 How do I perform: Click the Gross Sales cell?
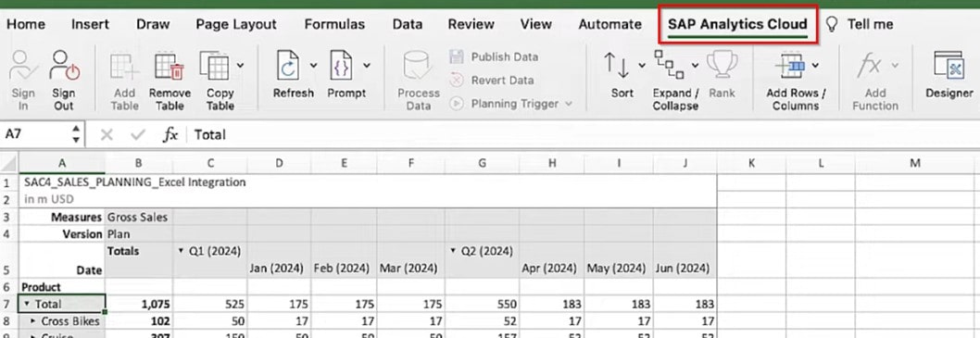(x=139, y=218)
